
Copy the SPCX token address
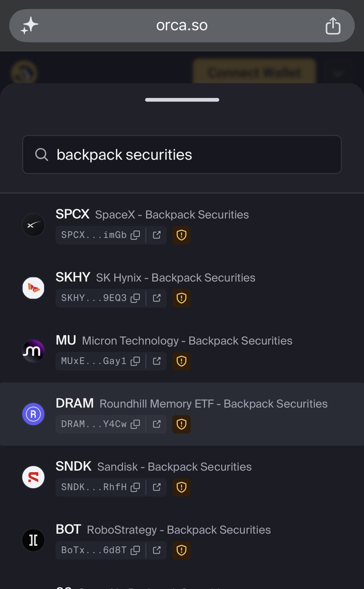[x=135, y=235]
